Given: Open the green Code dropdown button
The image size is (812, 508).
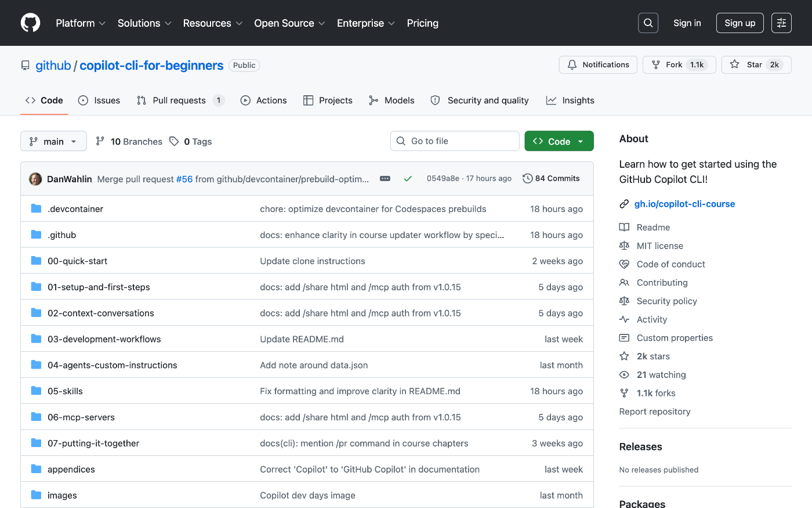Looking at the screenshot, I should [559, 141].
